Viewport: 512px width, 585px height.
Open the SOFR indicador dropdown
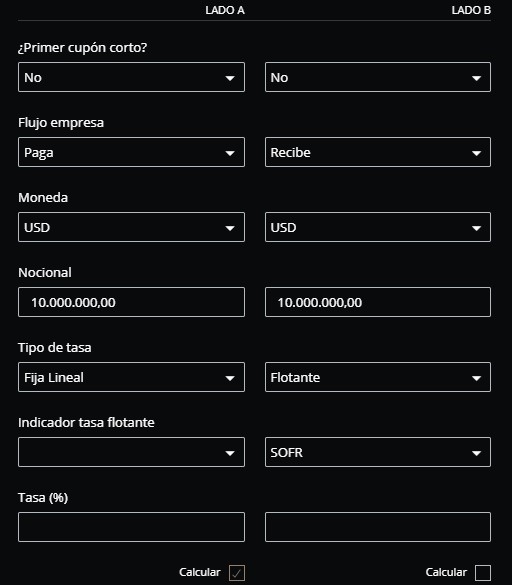(x=378, y=452)
